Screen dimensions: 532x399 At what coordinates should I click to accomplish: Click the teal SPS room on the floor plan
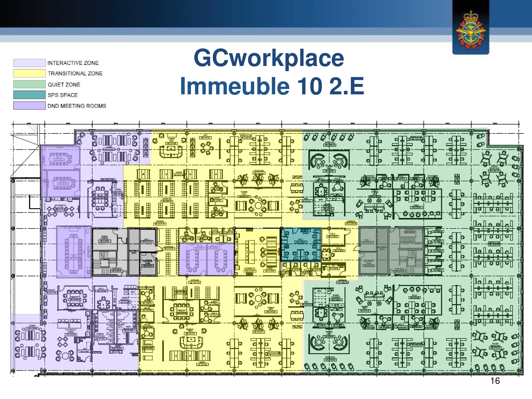click(x=301, y=245)
